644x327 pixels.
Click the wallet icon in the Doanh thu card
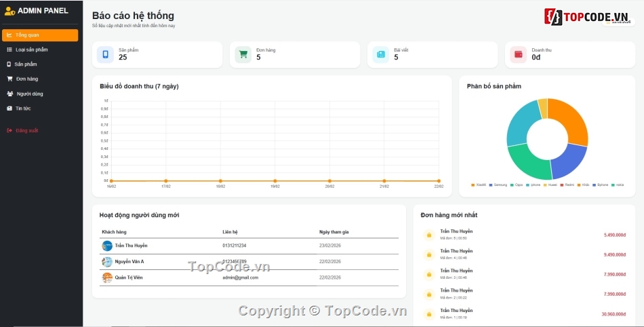coord(519,54)
